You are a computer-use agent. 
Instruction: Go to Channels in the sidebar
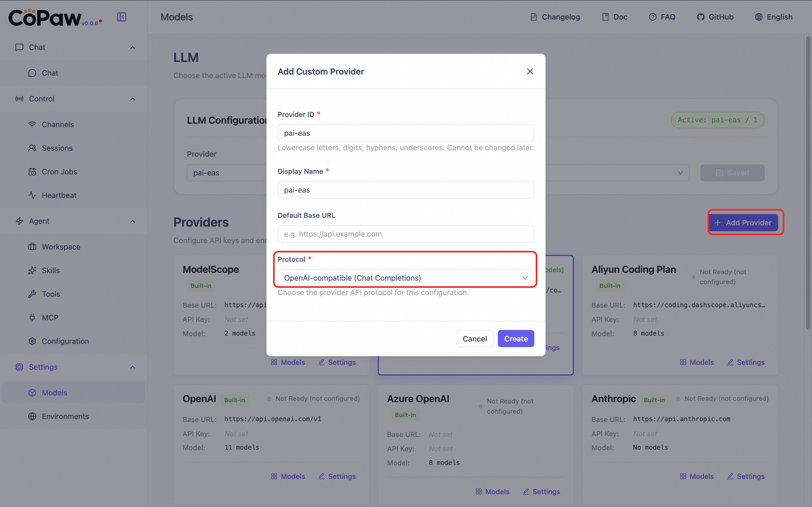point(58,124)
